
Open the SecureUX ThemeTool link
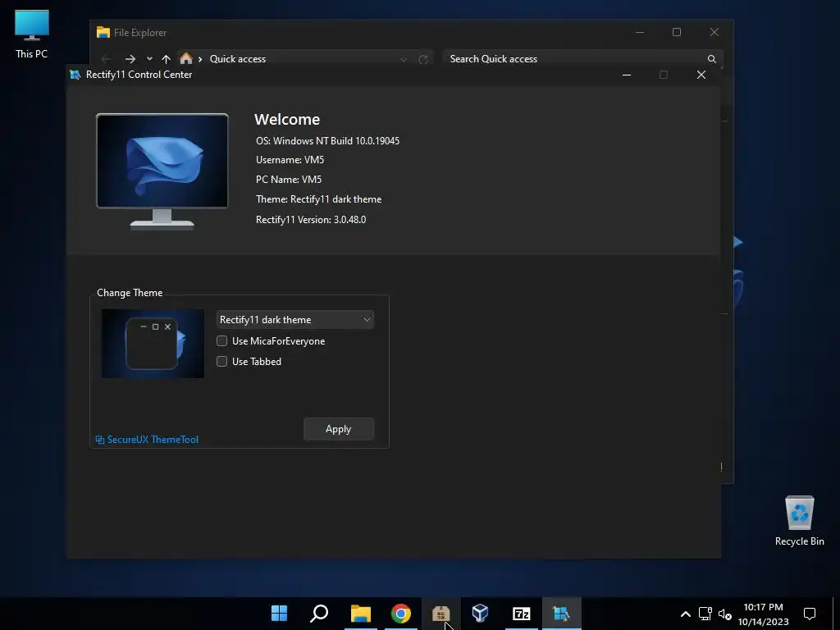[x=148, y=440]
